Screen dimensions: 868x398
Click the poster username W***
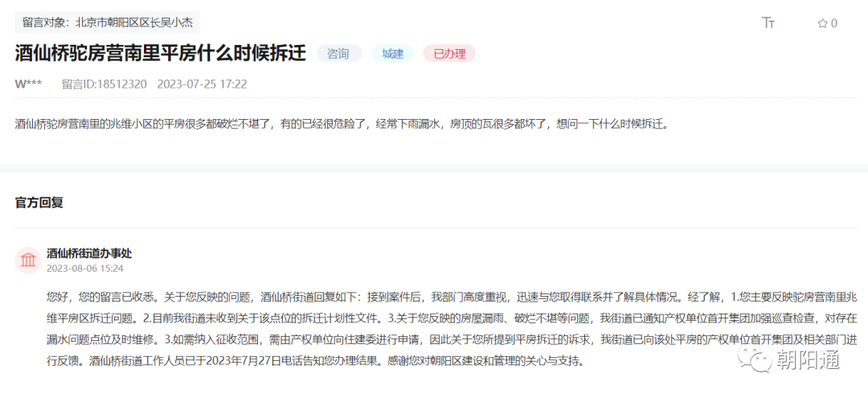(28, 84)
